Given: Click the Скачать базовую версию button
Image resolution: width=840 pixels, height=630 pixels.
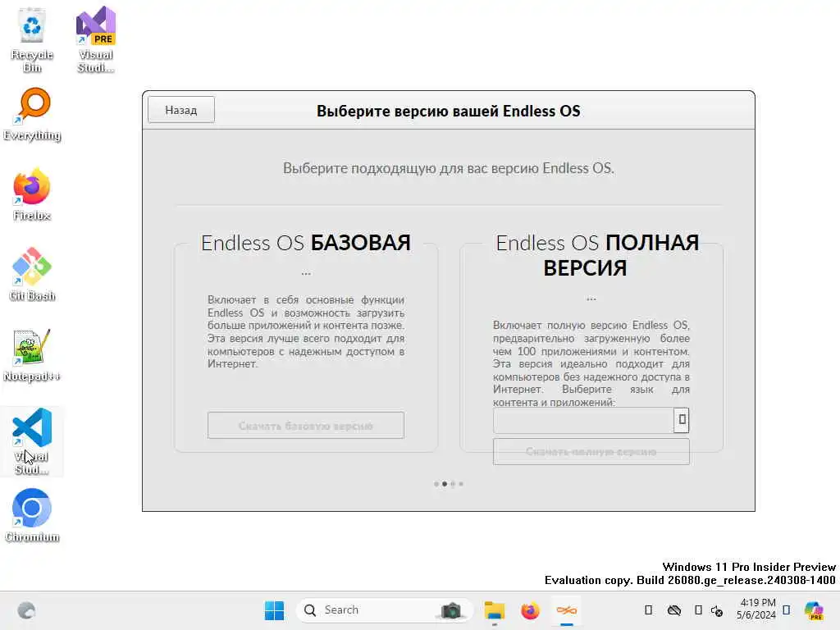Looking at the screenshot, I should coord(306,426).
